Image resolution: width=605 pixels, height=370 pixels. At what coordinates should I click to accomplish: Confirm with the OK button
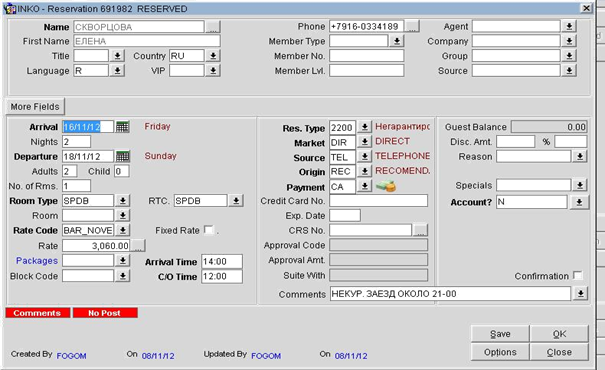(x=559, y=334)
